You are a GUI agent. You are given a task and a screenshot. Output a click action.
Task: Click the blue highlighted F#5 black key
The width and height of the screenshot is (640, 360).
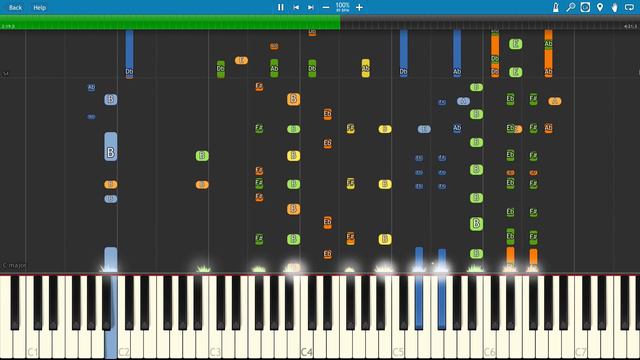[442, 302]
